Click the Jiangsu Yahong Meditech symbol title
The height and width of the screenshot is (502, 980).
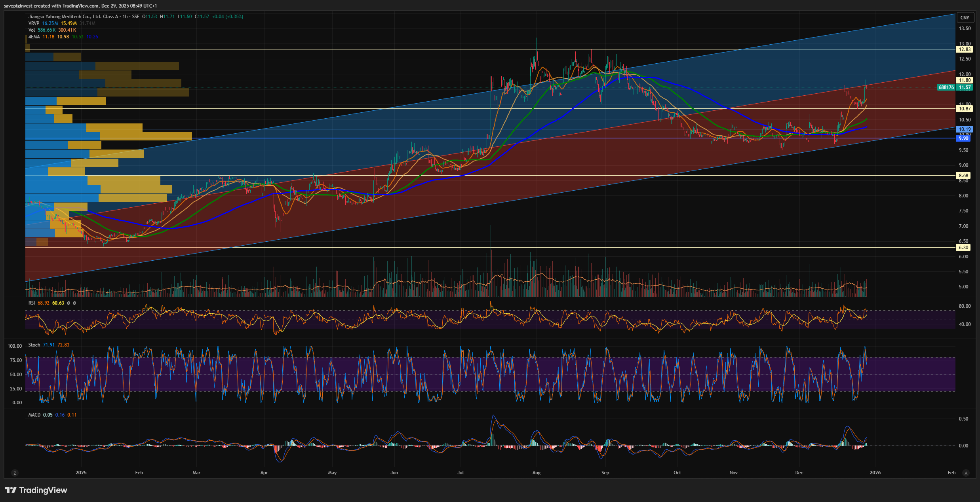point(73,17)
